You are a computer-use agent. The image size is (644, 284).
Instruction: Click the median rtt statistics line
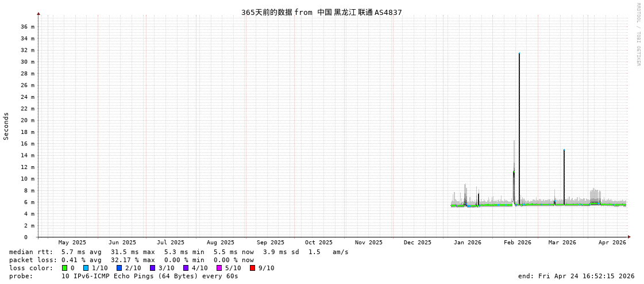click(x=179, y=252)
